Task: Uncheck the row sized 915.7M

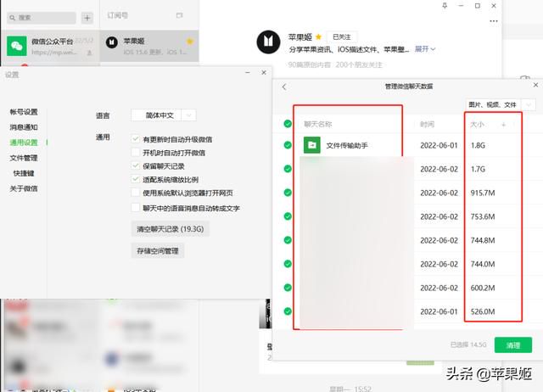Action: 288,193
